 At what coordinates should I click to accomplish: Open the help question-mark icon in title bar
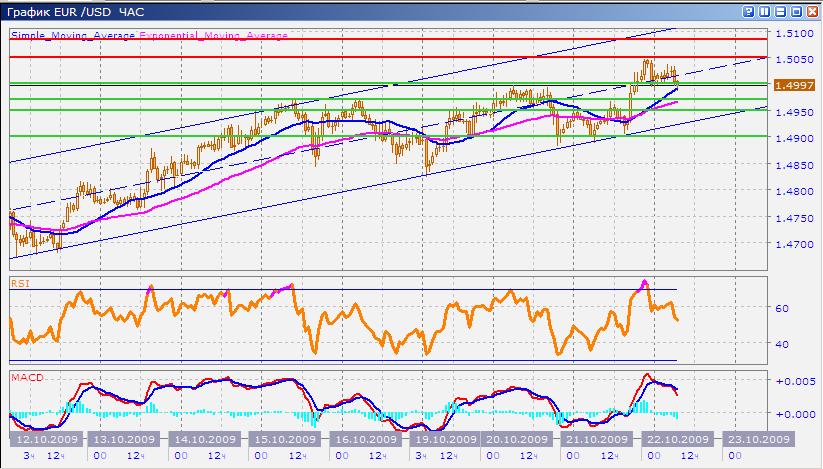[748, 12]
